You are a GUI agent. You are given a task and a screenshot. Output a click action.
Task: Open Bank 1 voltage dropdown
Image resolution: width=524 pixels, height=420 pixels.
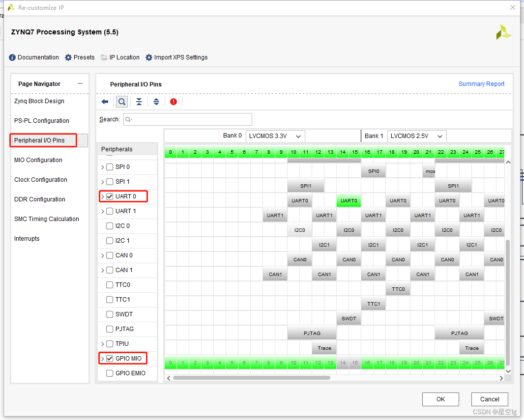point(417,136)
